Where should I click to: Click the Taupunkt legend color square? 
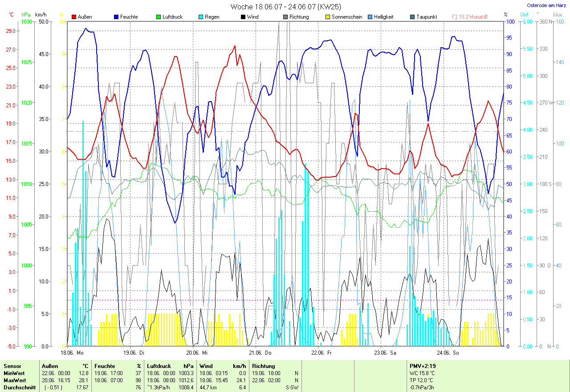pos(412,17)
